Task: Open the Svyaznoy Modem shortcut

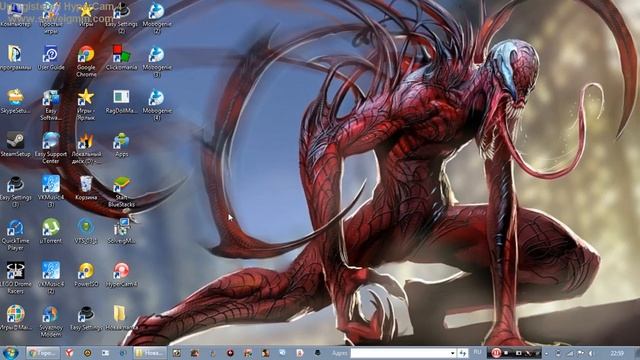Action: tap(51, 321)
